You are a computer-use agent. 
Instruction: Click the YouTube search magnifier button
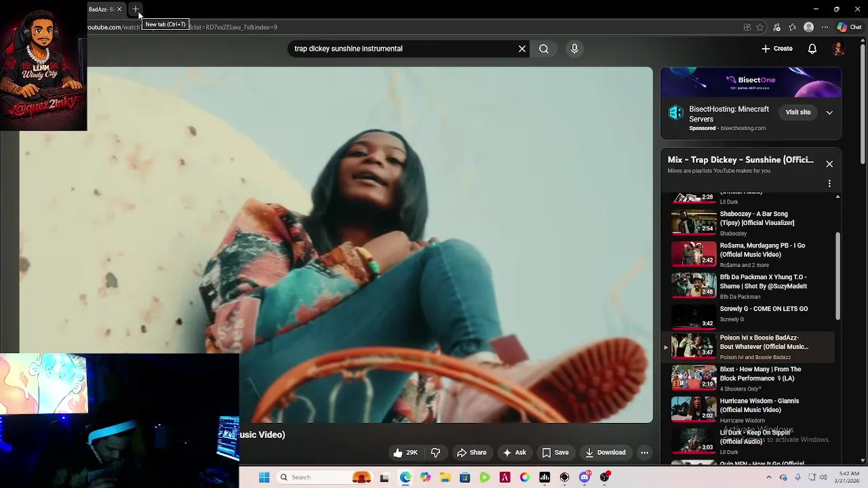[x=544, y=49]
